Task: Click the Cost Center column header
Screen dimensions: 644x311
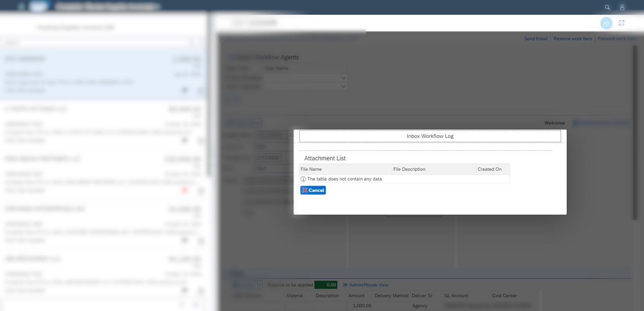Action: coord(515,296)
